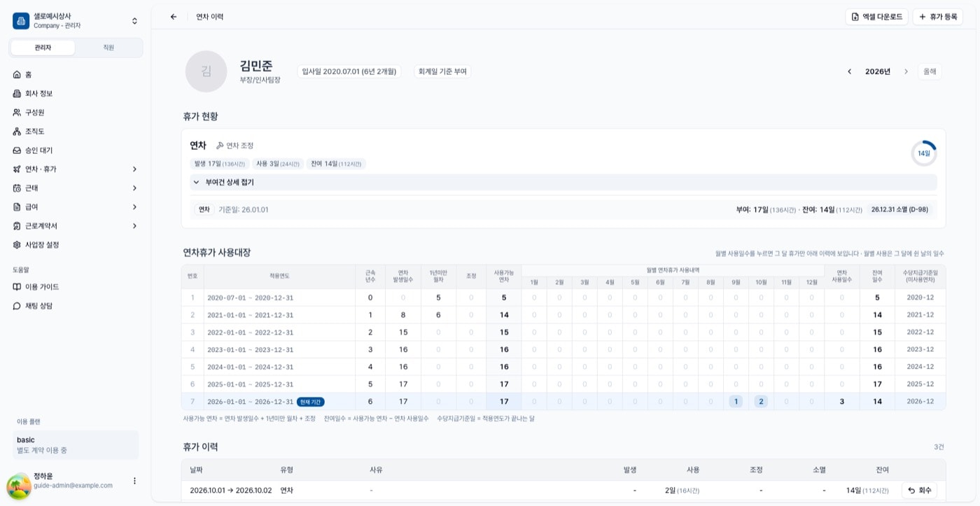Switch to the 관리자 tab

(43, 48)
